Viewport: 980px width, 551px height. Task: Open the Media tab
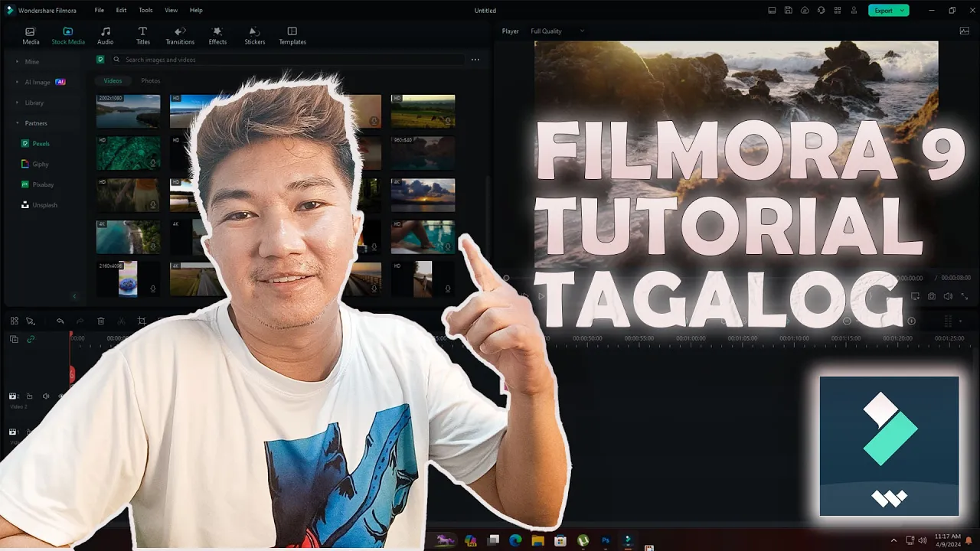pyautogui.click(x=31, y=36)
